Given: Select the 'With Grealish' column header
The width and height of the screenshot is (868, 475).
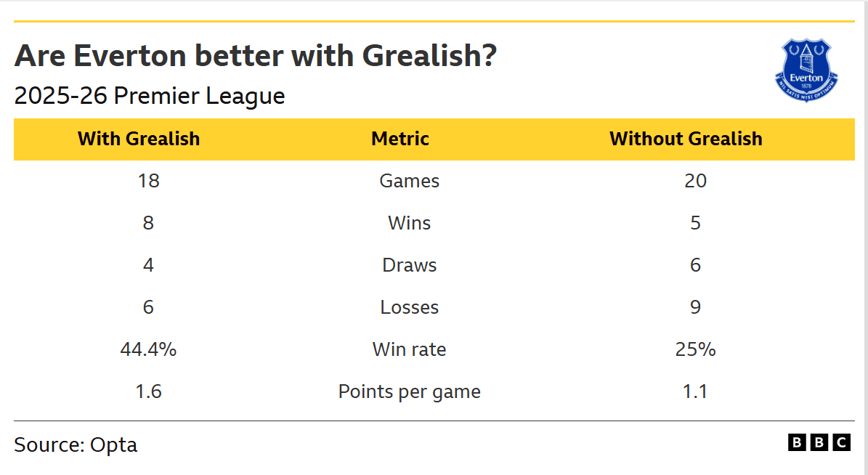Looking at the screenshot, I should click(139, 139).
